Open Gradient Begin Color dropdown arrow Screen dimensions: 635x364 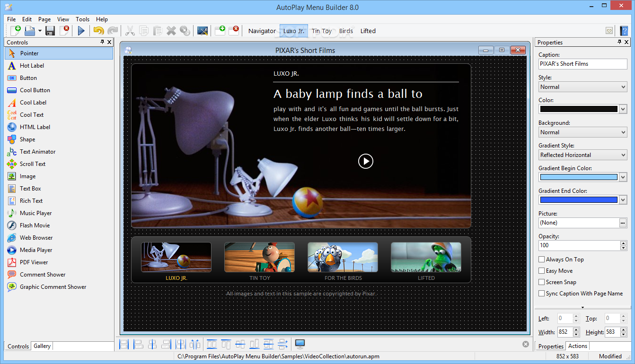tap(623, 177)
